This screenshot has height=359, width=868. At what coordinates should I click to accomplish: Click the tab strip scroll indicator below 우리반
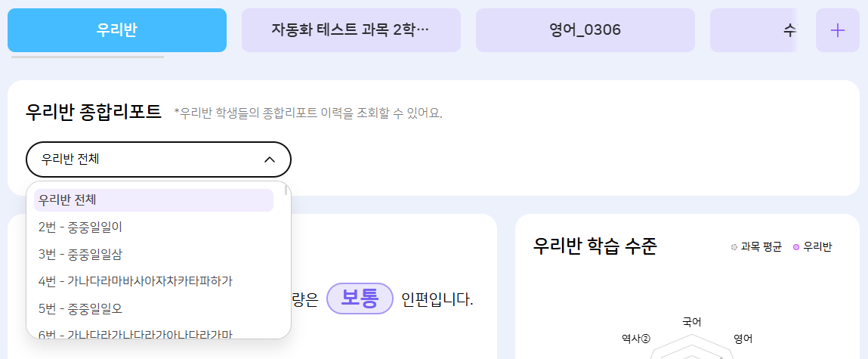tap(88, 57)
